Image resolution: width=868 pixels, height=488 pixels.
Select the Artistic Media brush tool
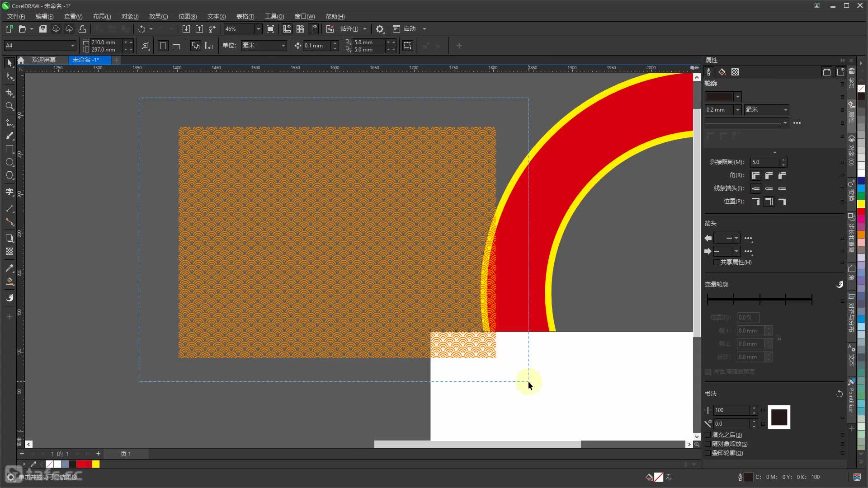pyautogui.click(x=9, y=136)
